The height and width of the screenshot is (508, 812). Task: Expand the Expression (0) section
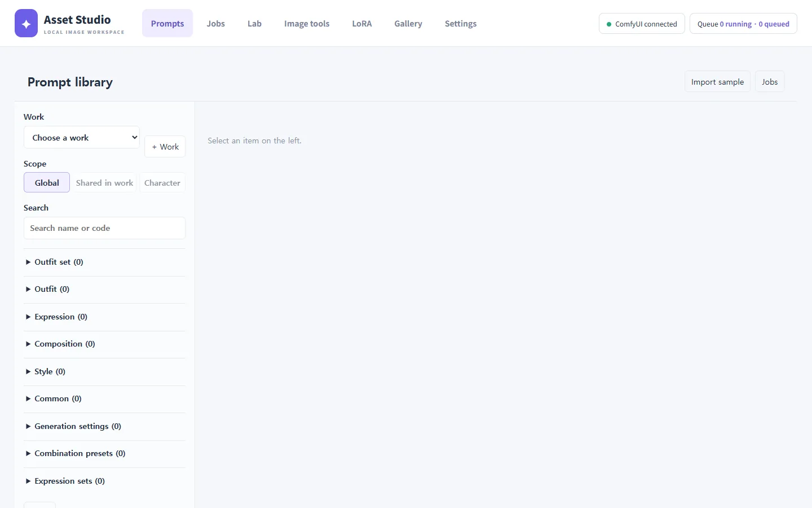pos(104,317)
